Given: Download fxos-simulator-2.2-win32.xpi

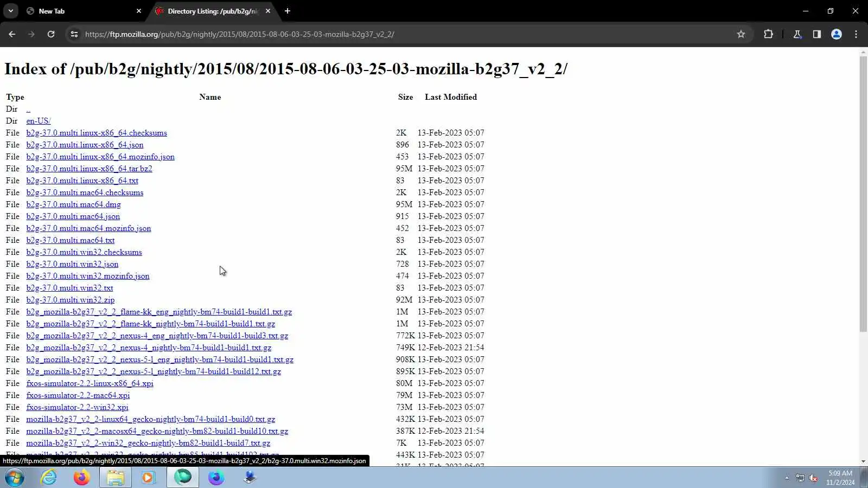Looking at the screenshot, I should (x=77, y=407).
